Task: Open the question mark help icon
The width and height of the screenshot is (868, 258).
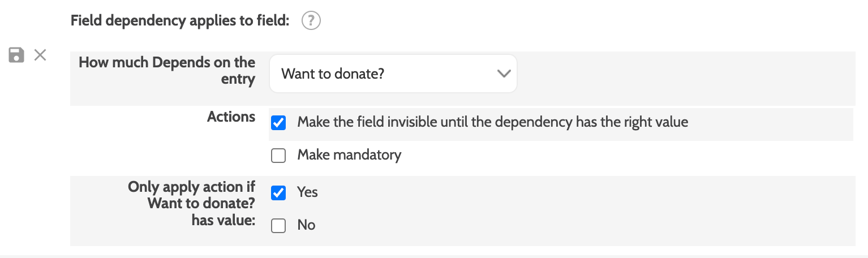Action: (311, 21)
